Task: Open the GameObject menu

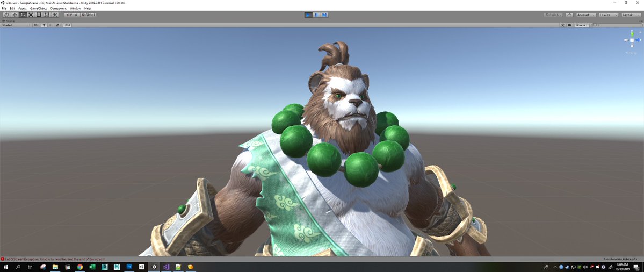Action: 38,8
